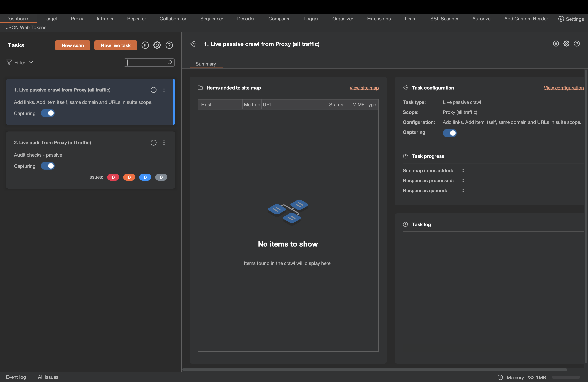View site map link
The image size is (588, 382).
coord(364,87)
